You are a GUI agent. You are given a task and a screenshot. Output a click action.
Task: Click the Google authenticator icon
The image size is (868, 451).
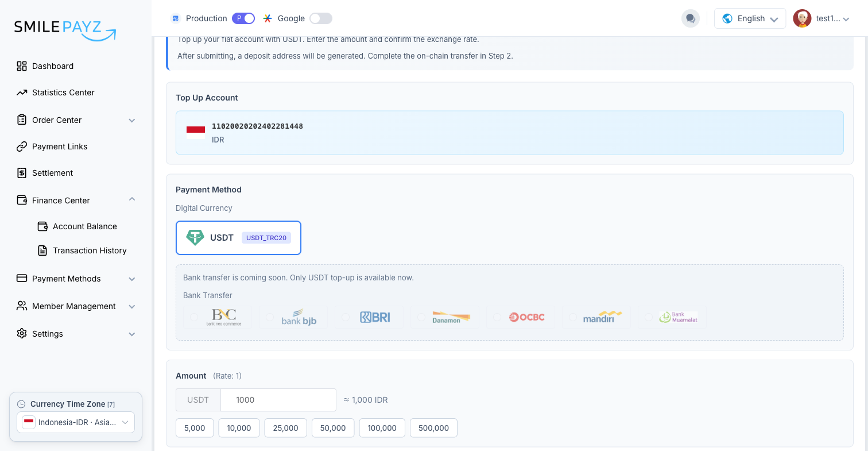[268, 18]
